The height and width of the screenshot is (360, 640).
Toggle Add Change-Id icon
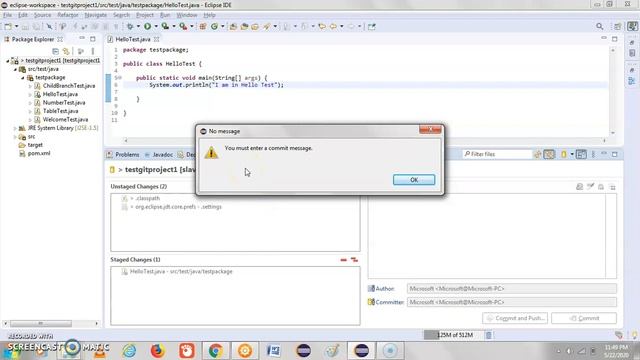[601, 187]
